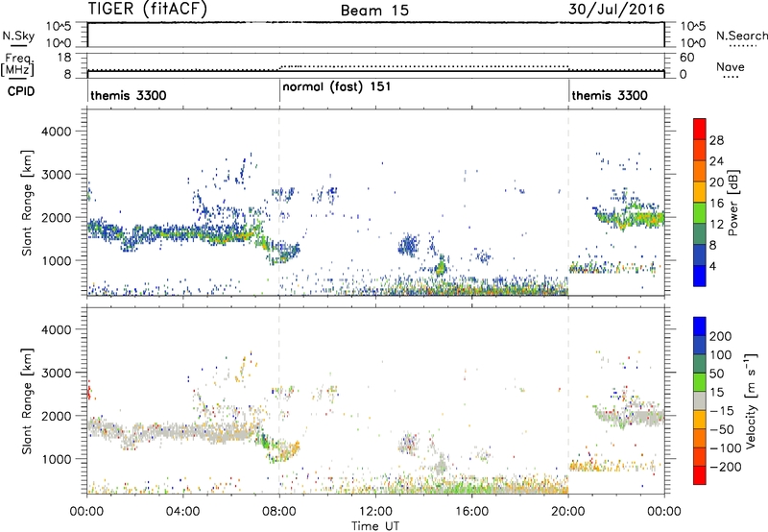Screen dimensions: 768x532
Task: Click the '18' frequency axis tick label
Action: (x=64, y=58)
